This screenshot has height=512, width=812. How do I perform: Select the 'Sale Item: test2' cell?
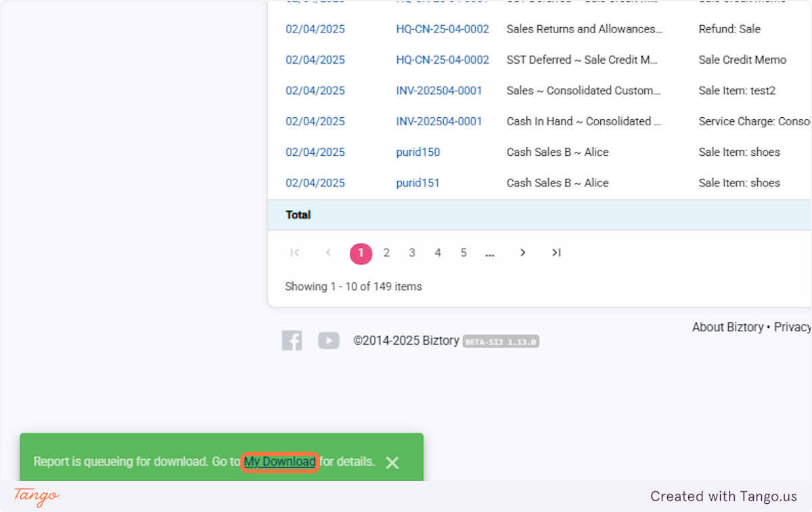(x=737, y=91)
